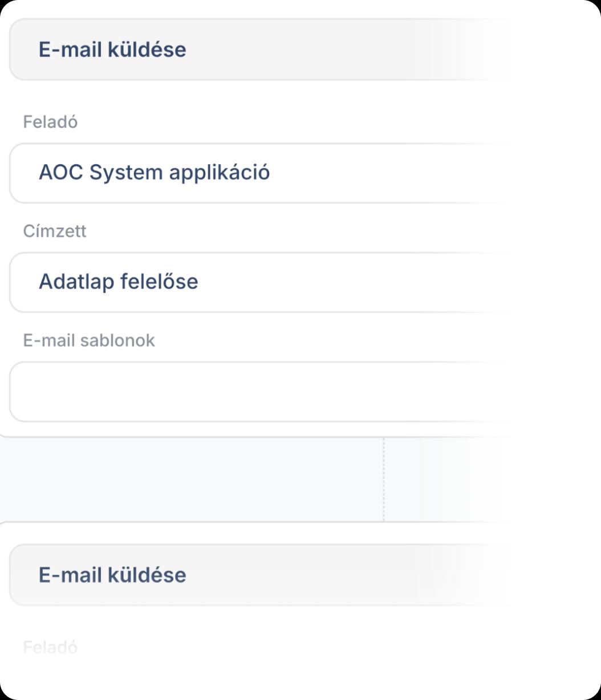Click the blank space right of the "Címzett" label
The height and width of the screenshot is (700, 601).
click(285, 231)
